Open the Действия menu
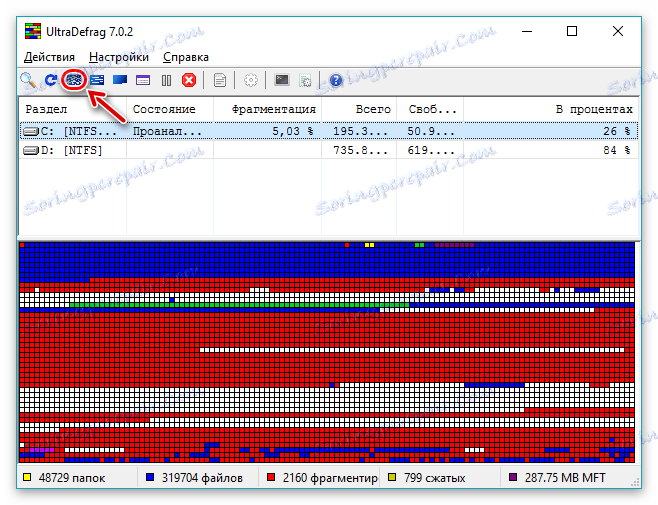This screenshot has width=658, height=505. tap(49, 57)
